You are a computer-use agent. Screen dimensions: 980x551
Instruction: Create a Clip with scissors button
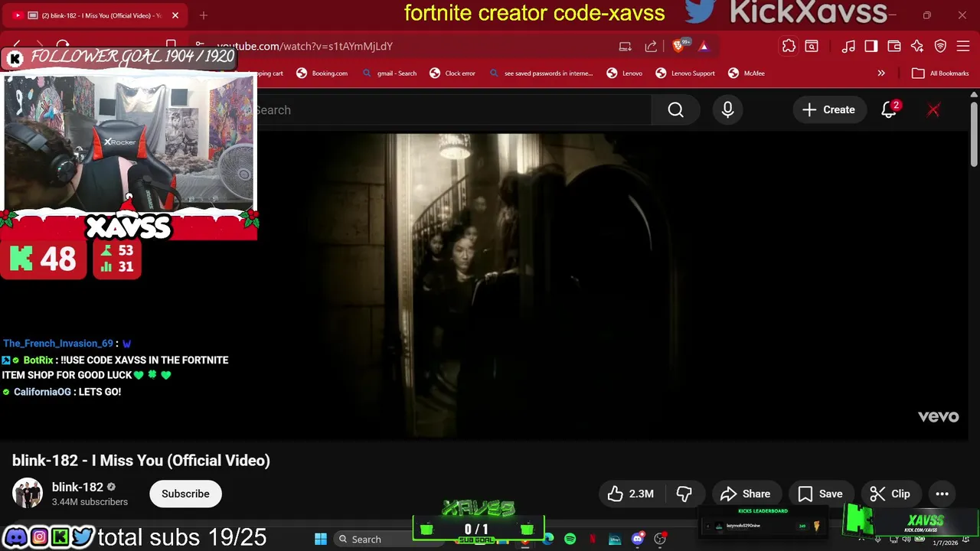(890, 494)
